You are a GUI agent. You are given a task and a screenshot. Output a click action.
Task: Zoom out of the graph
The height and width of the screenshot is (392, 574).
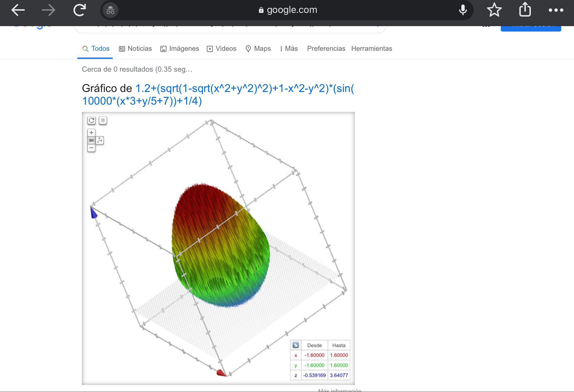pos(91,148)
